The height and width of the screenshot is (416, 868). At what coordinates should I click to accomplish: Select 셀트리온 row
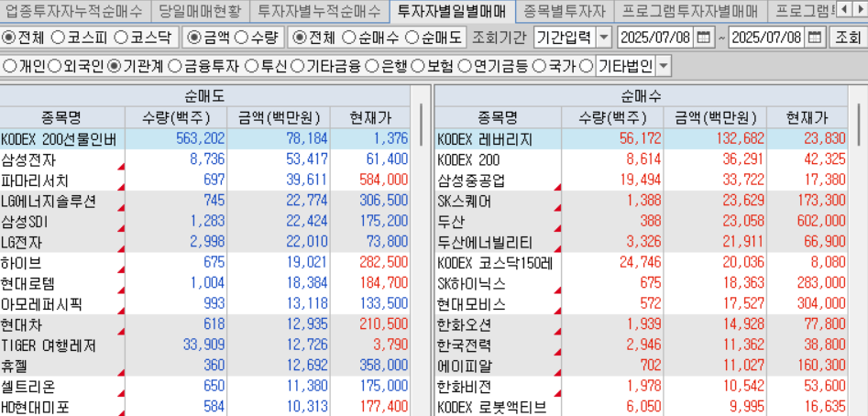[x=204, y=387]
